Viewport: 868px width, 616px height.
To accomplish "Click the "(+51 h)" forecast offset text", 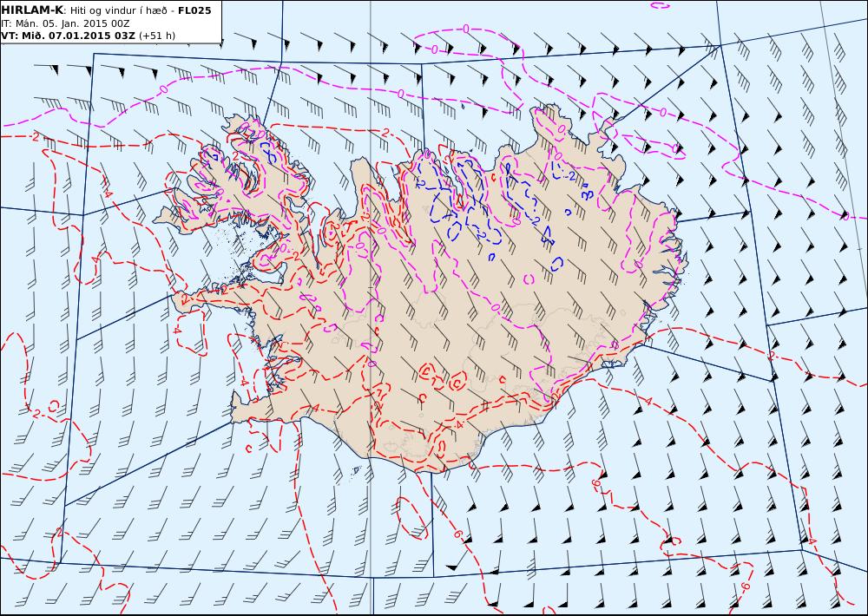I will 157,36.
